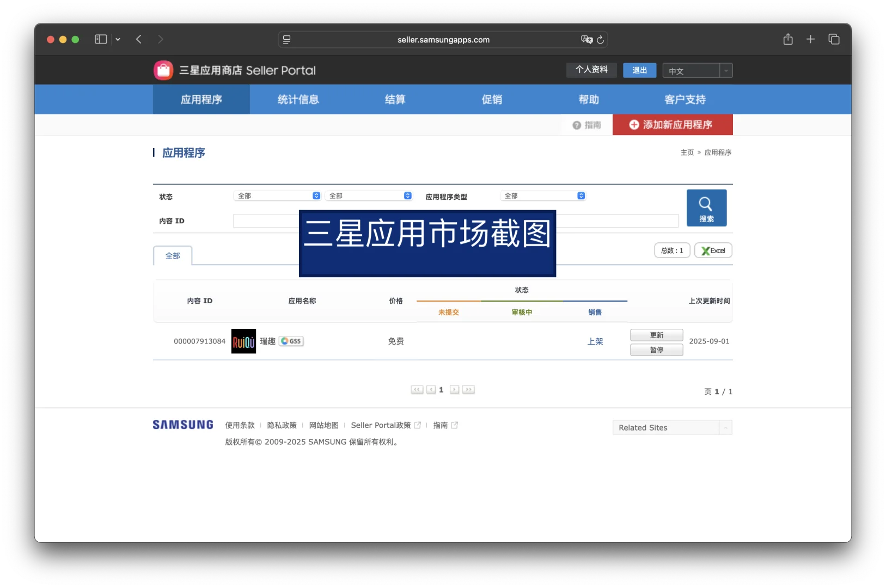The height and width of the screenshot is (588, 886).
Task: Open the Safari share icon
Action: [x=788, y=39]
